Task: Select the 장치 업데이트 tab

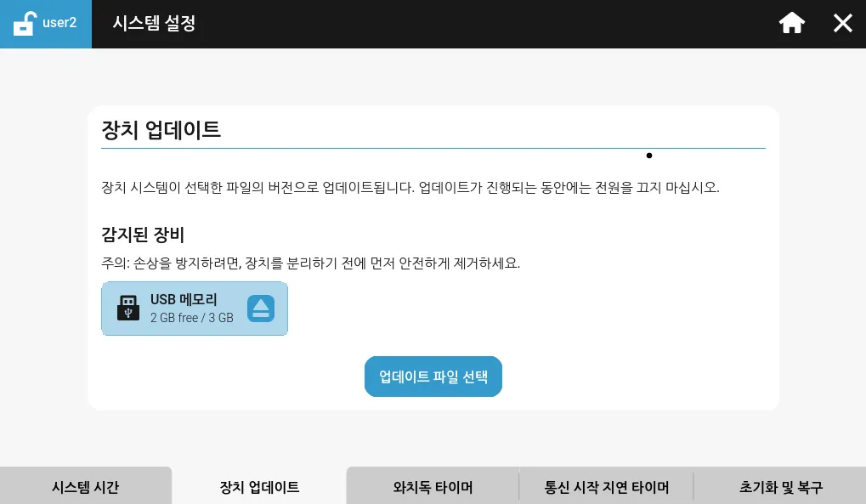Action: tap(259, 487)
